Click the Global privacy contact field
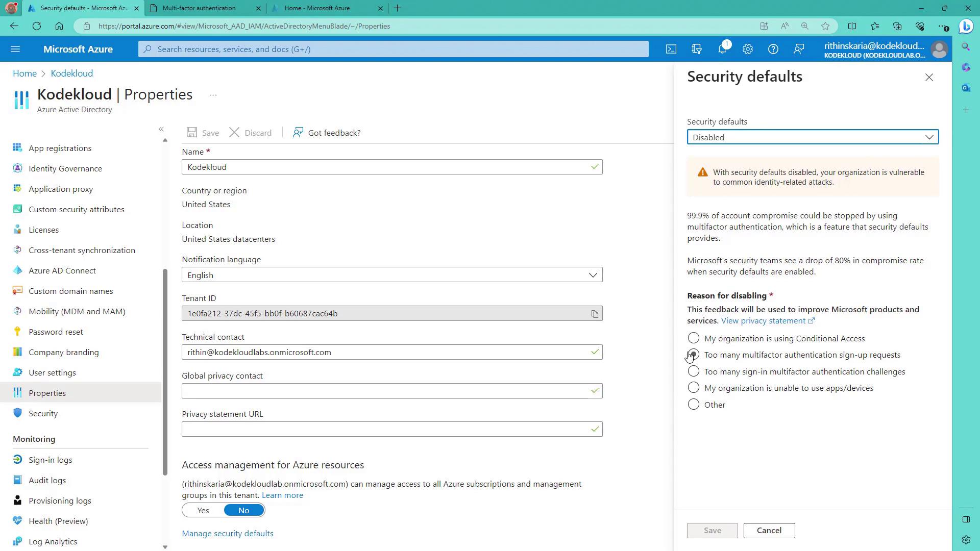The width and height of the screenshot is (980, 551). (385, 391)
